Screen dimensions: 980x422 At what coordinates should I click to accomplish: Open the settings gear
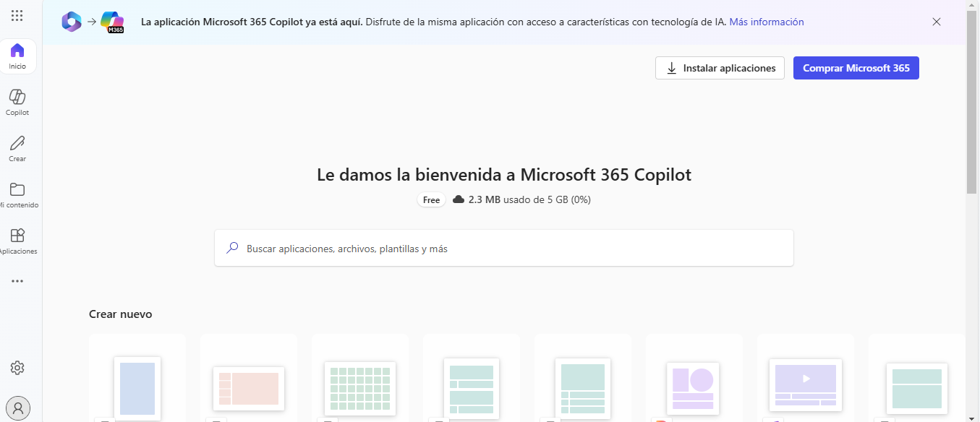pos(17,368)
